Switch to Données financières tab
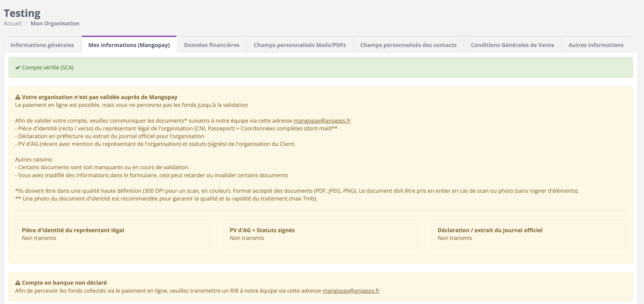This screenshot has height=304, width=644. pyautogui.click(x=212, y=45)
